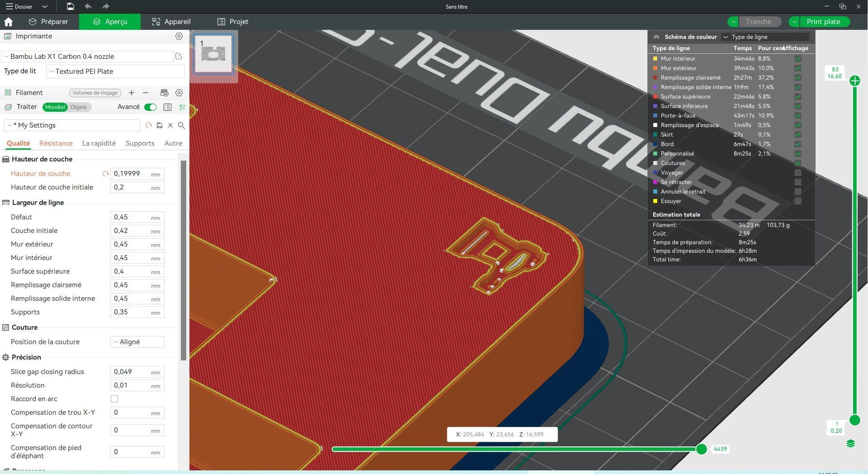Click the Slice gap closing radius field
Viewport: 868px width, 474px height.
[137, 372]
